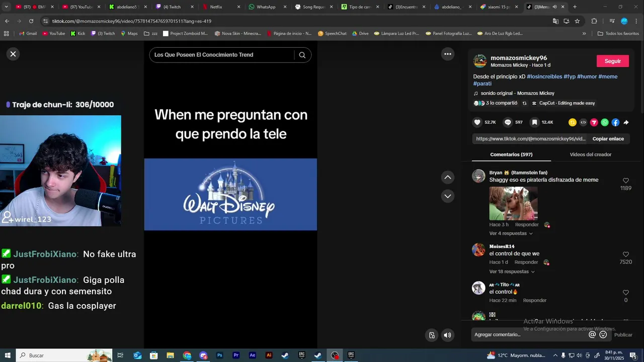Like the video with heart icon
This screenshot has height=362, width=644.
click(x=477, y=122)
